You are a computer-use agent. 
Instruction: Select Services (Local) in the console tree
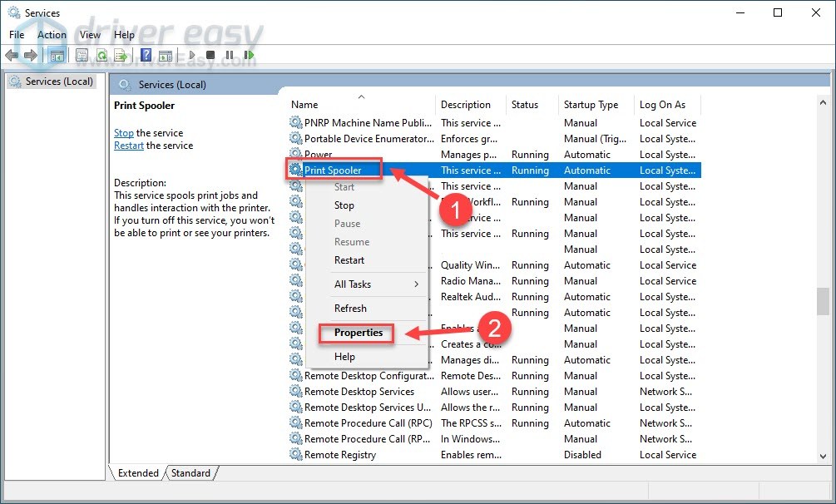pyautogui.click(x=58, y=82)
